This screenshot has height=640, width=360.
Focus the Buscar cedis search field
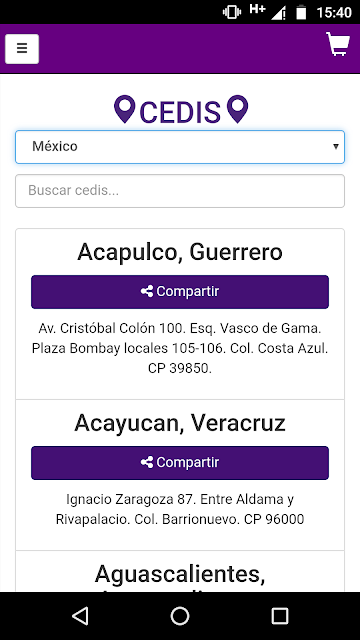pos(180,191)
